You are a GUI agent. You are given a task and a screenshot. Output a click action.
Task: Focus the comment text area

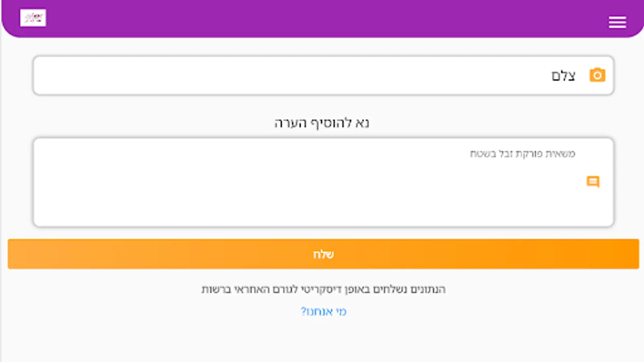coord(324,182)
